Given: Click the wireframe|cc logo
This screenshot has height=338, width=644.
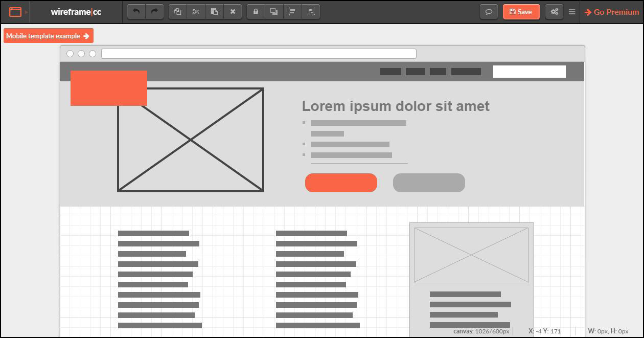Looking at the screenshot, I should (x=76, y=12).
